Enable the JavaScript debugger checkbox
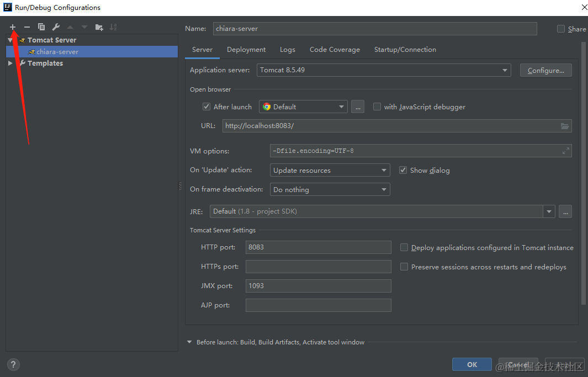The width and height of the screenshot is (588, 377). [x=377, y=107]
